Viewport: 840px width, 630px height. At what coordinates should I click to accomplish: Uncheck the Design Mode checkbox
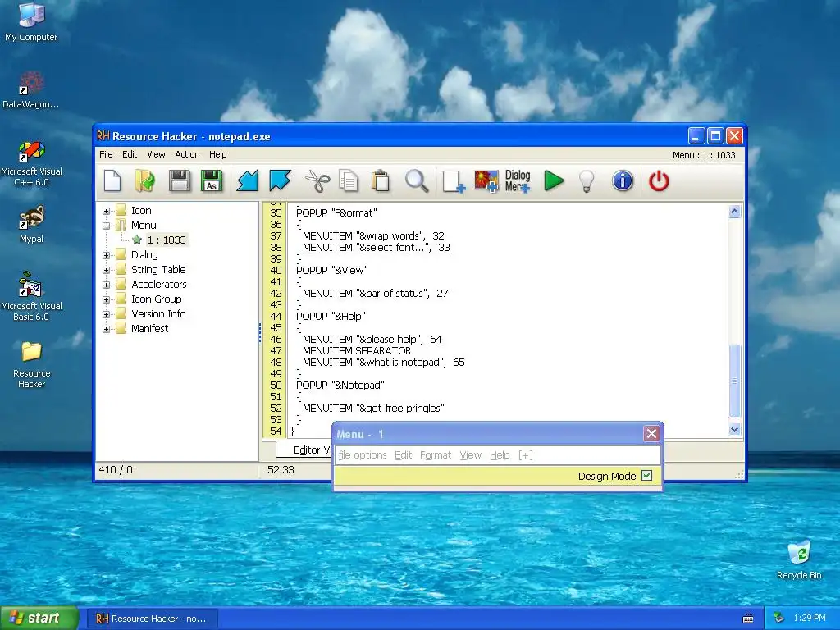646,476
